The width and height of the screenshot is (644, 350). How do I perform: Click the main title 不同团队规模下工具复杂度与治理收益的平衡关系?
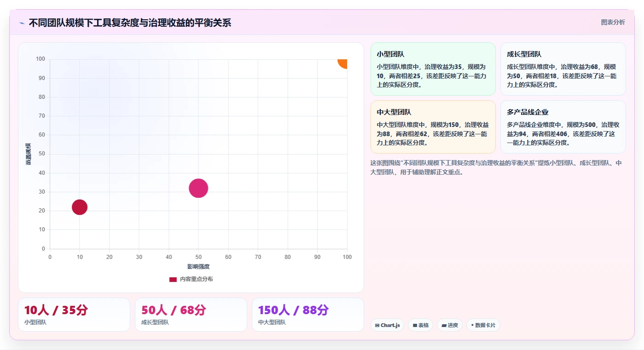(130, 23)
